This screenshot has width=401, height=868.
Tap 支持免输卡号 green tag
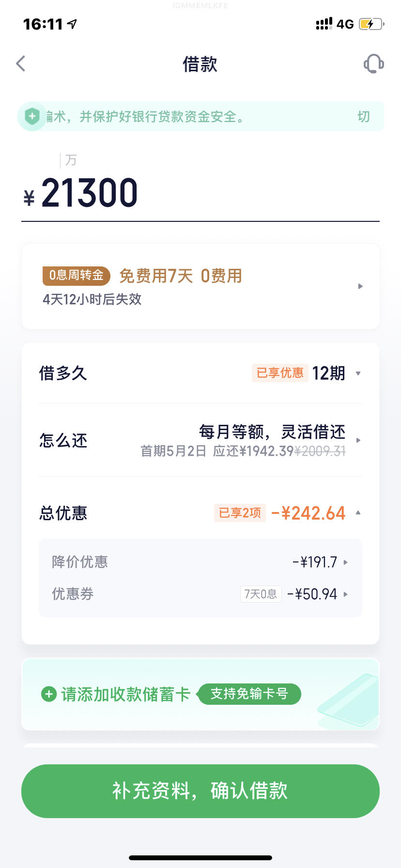click(249, 694)
